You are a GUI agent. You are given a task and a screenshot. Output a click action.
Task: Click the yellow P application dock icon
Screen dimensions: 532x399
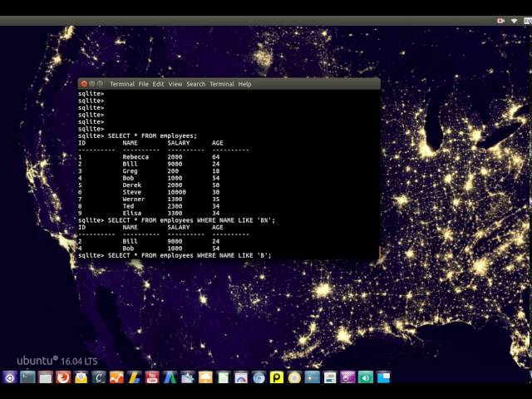(277, 377)
